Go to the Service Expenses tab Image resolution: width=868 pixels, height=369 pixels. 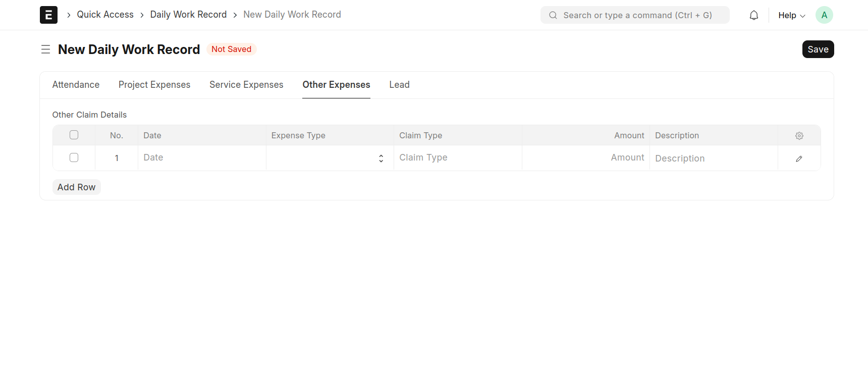coord(246,85)
